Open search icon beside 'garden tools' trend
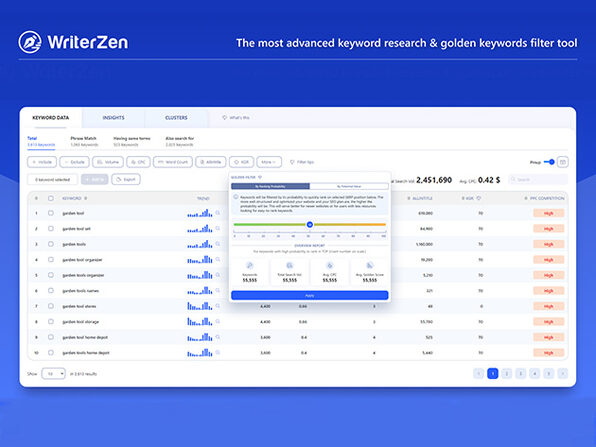596x447 pixels. tap(218, 244)
